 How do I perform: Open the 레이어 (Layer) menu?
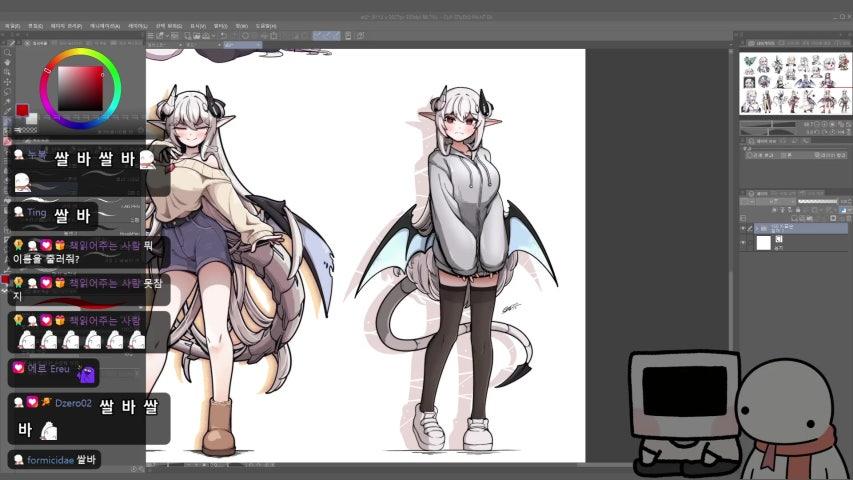coord(137,25)
